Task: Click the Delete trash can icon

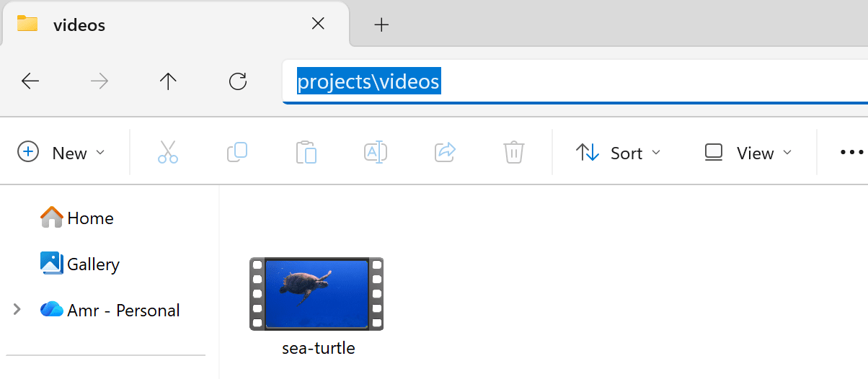Action: [513, 153]
